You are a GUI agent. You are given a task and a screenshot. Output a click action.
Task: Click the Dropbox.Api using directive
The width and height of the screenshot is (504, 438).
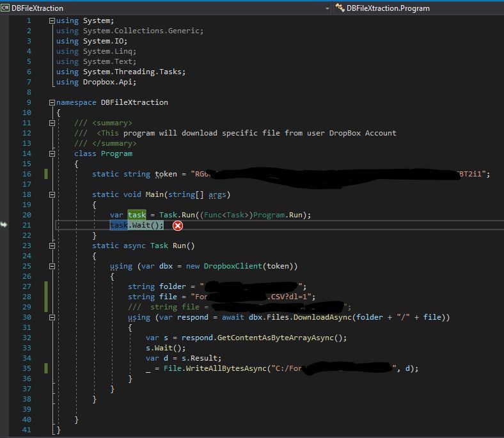tap(109, 82)
